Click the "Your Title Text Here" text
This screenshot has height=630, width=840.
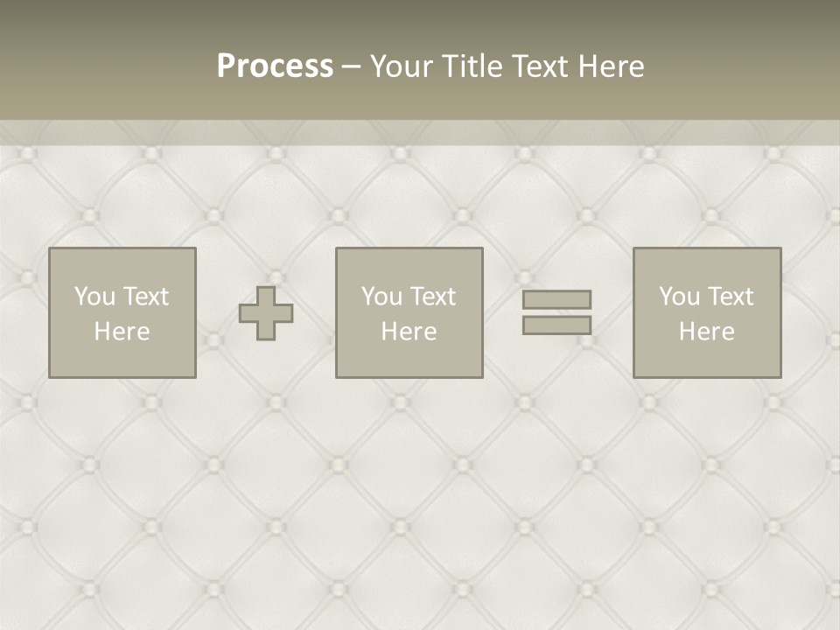point(507,66)
